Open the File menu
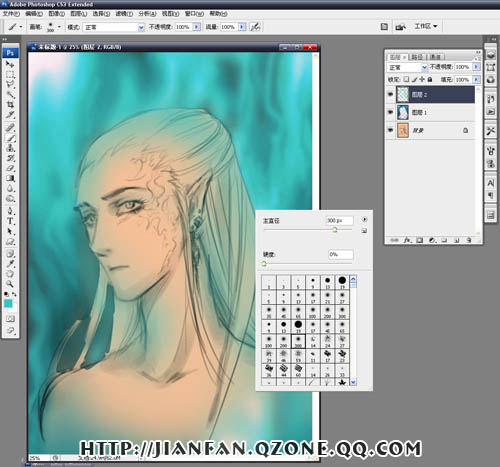Image resolution: width=500 pixels, height=467 pixels. (11, 14)
